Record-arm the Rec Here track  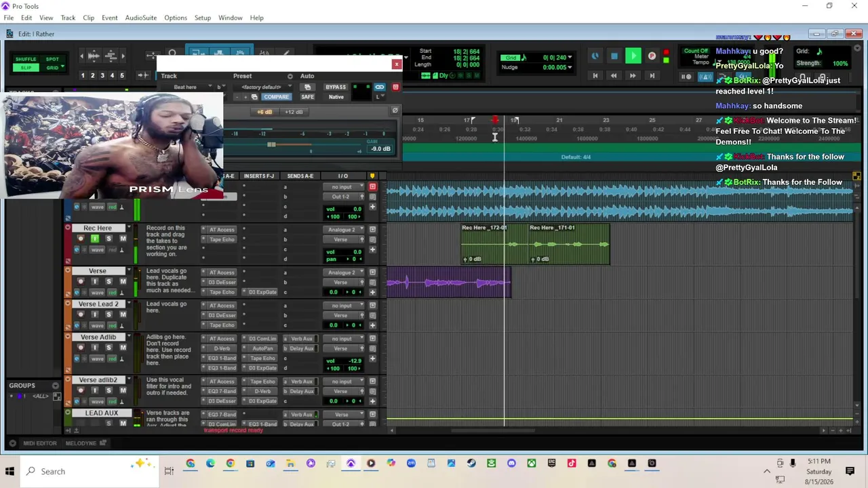pyautogui.click(x=81, y=239)
